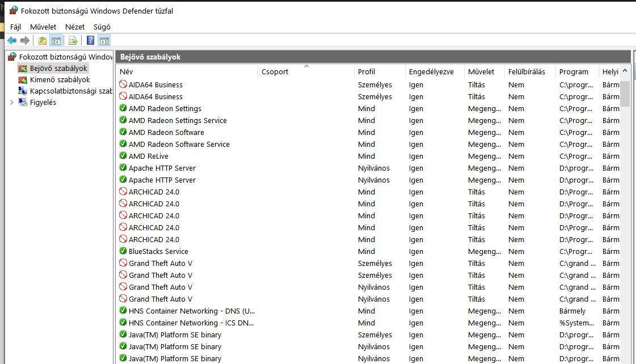
Task: Sort by the Helyi column header
Action: (610, 72)
